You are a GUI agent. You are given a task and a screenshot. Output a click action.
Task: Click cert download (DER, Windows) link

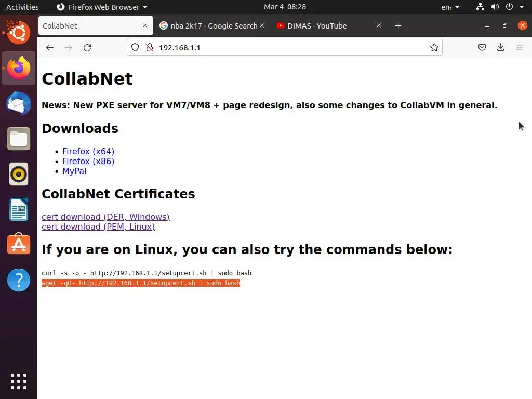pos(105,217)
